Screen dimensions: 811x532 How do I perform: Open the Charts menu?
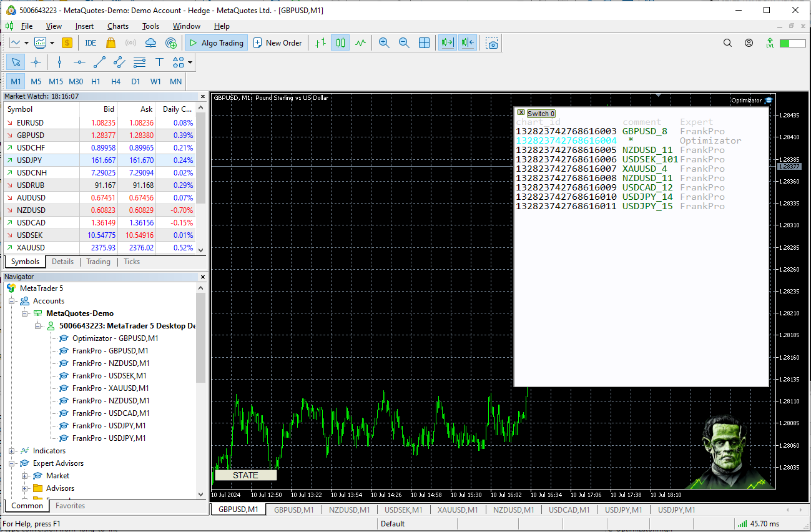117,26
